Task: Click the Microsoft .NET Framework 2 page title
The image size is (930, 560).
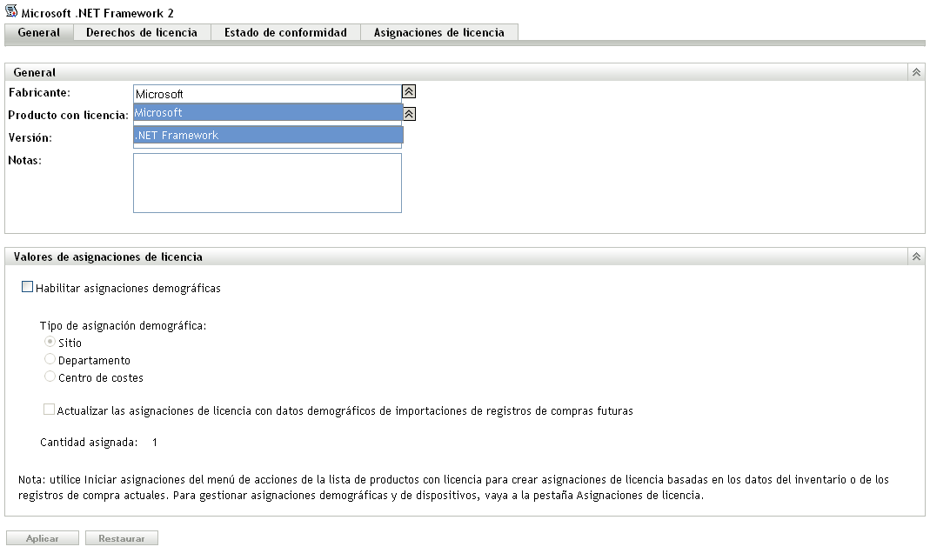Action: tap(97, 13)
